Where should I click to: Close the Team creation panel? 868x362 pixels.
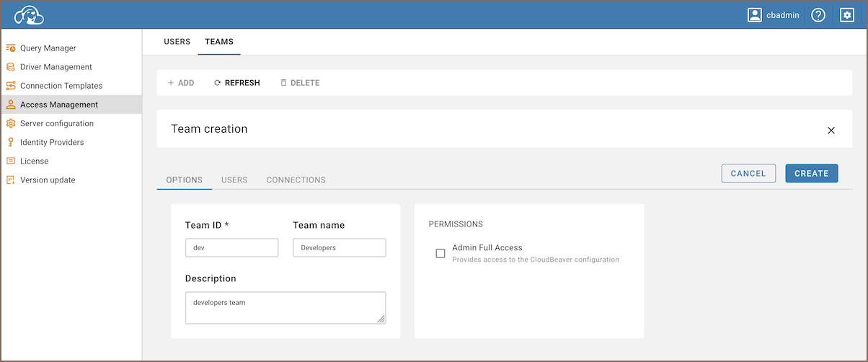click(831, 131)
